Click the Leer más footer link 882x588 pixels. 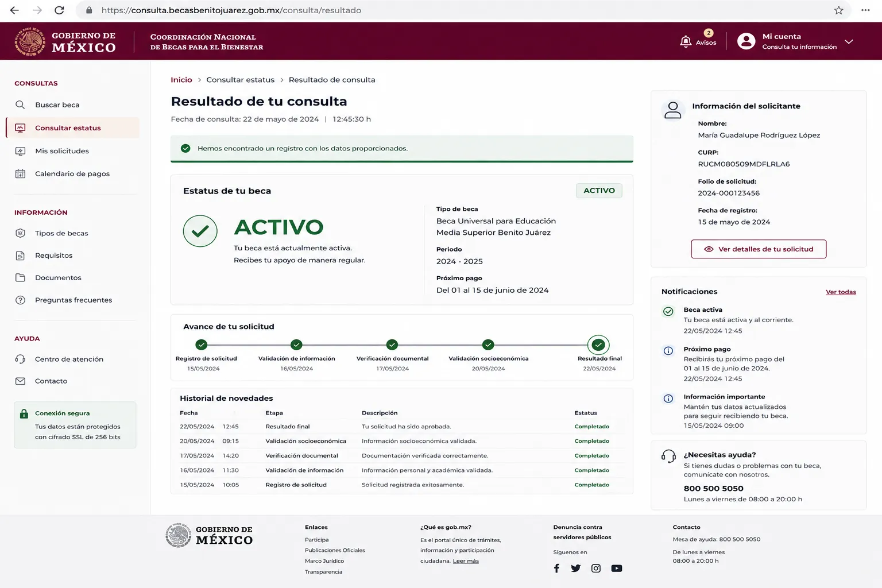(x=466, y=561)
